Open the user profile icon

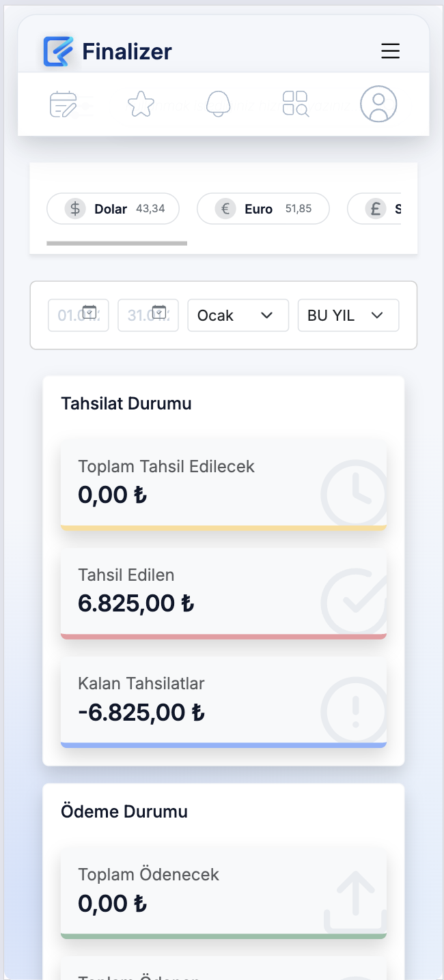[x=378, y=104]
